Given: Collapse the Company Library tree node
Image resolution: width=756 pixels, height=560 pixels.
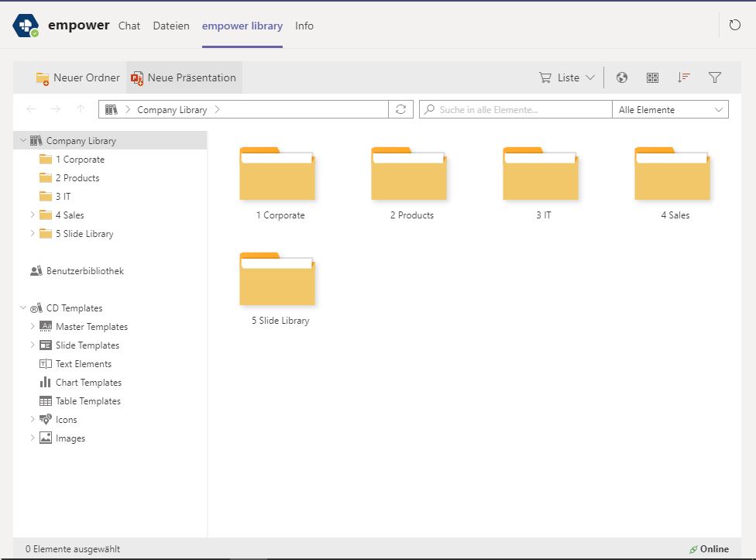Looking at the screenshot, I should click(23, 141).
